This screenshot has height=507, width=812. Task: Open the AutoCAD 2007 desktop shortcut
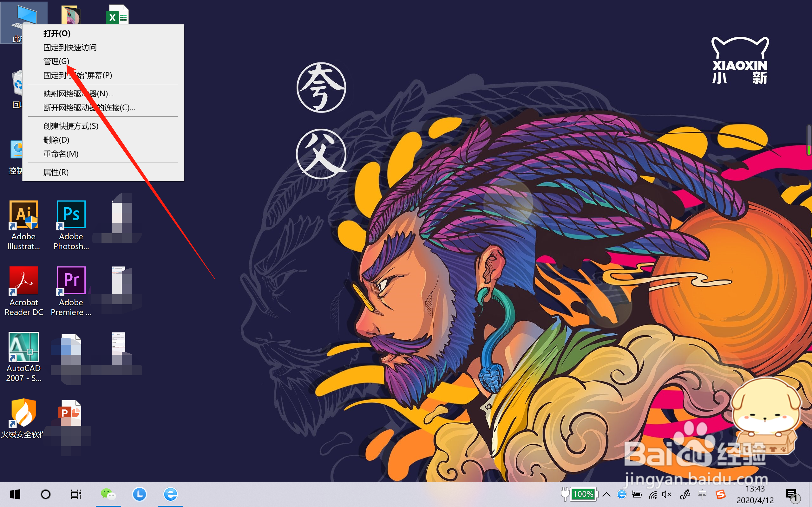click(x=23, y=347)
